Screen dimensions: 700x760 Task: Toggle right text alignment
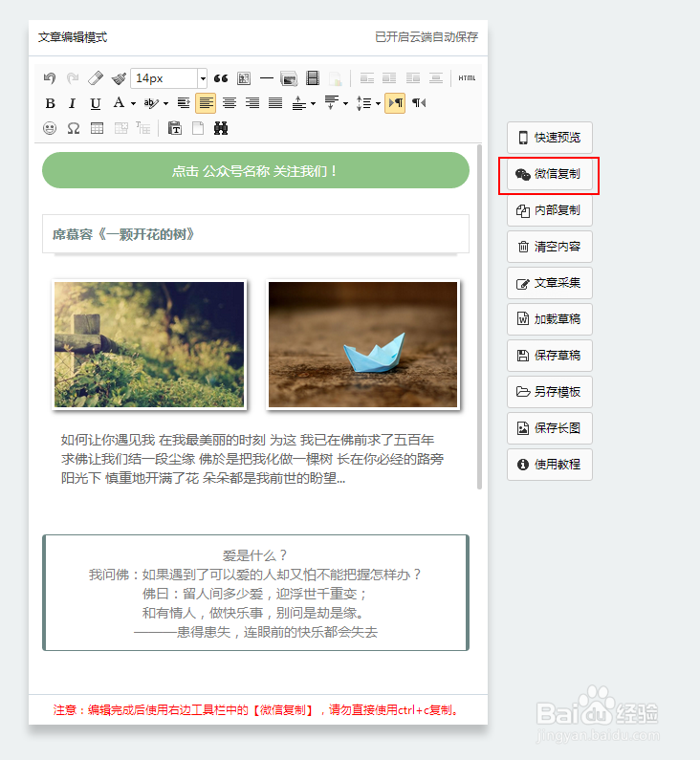(252, 103)
